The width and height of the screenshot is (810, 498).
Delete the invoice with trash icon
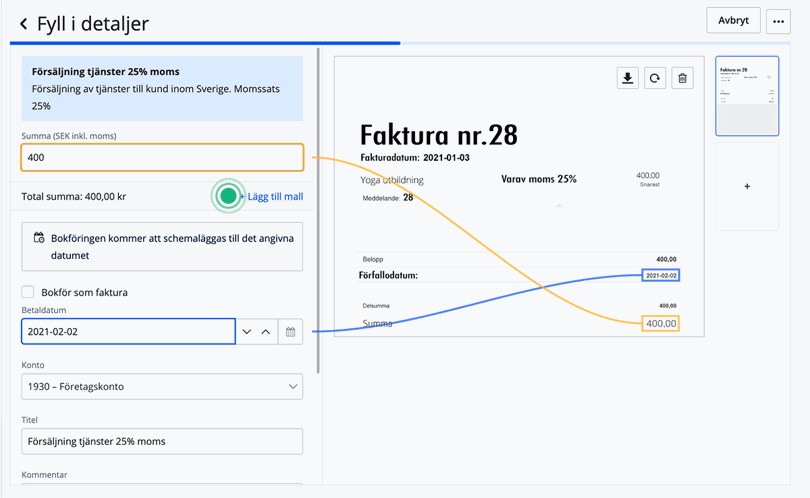[683, 79]
